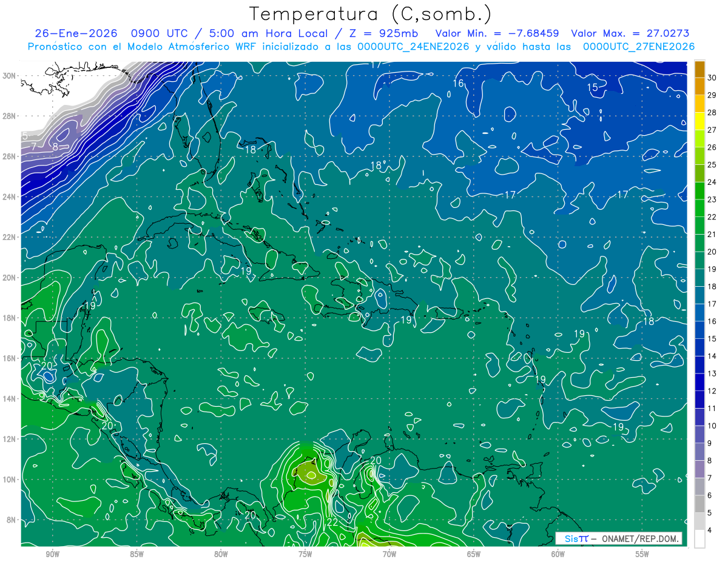Click the "8" contour label in the Gulf
The width and height of the screenshot is (728, 562).
[55, 146]
